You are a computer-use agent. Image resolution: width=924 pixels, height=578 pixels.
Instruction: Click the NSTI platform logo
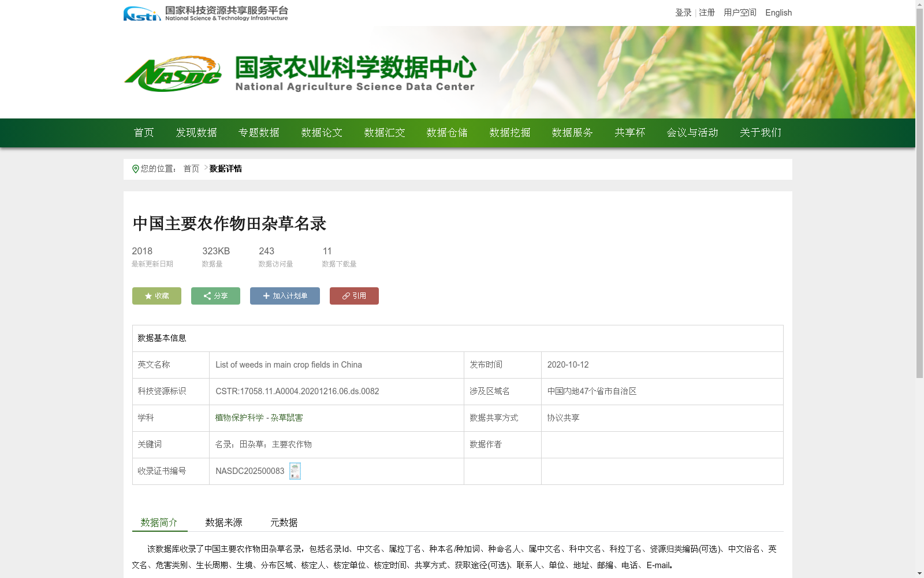pyautogui.click(x=205, y=13)
